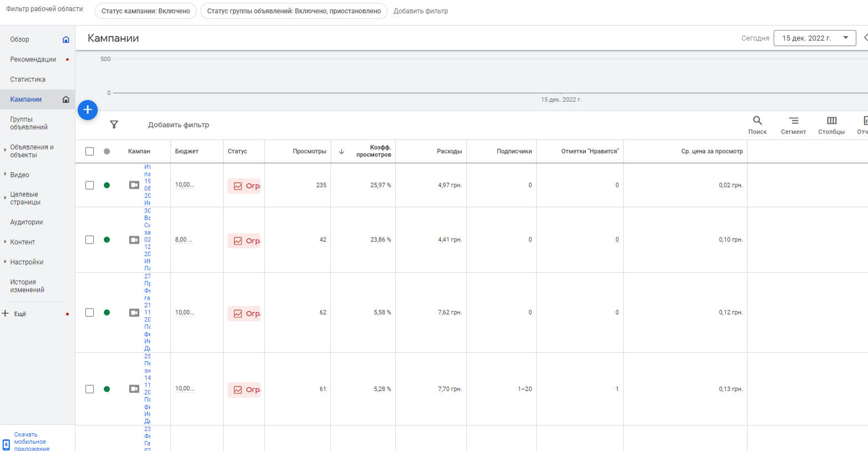Screen dimensions: 868x451
Task: Click Добавить фильтр in workspace filter bar
Action: (x=421, y=11)
